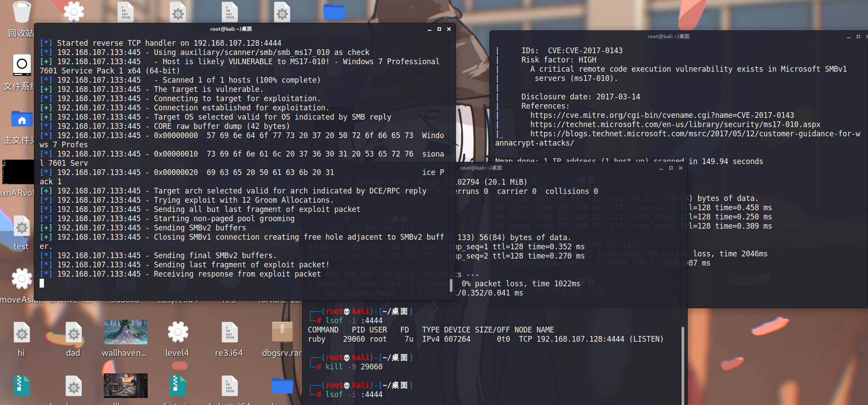Open the hi file icon
The image size is (868, 405).
coord(21,333)
